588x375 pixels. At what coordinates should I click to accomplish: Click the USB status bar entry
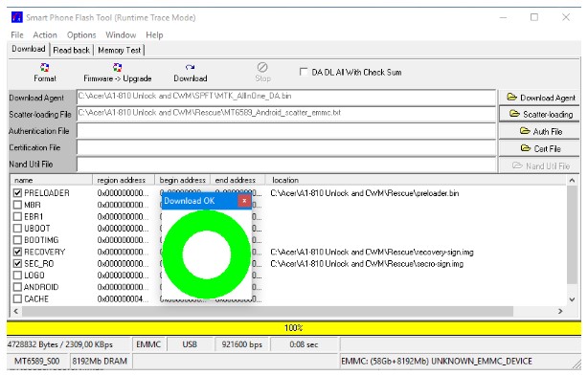(190, 344)
